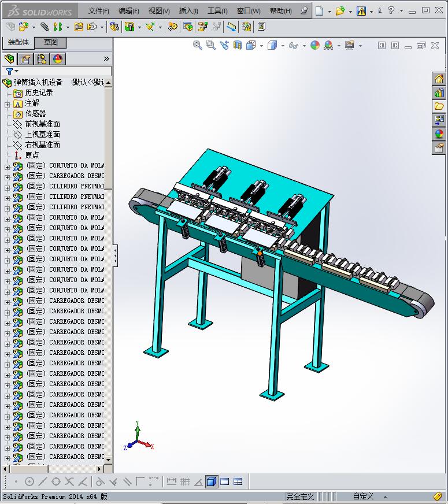The height and width of the screenshot is (504, 448).
Task: Open the 编辑(E) menu
Action: 128,11
